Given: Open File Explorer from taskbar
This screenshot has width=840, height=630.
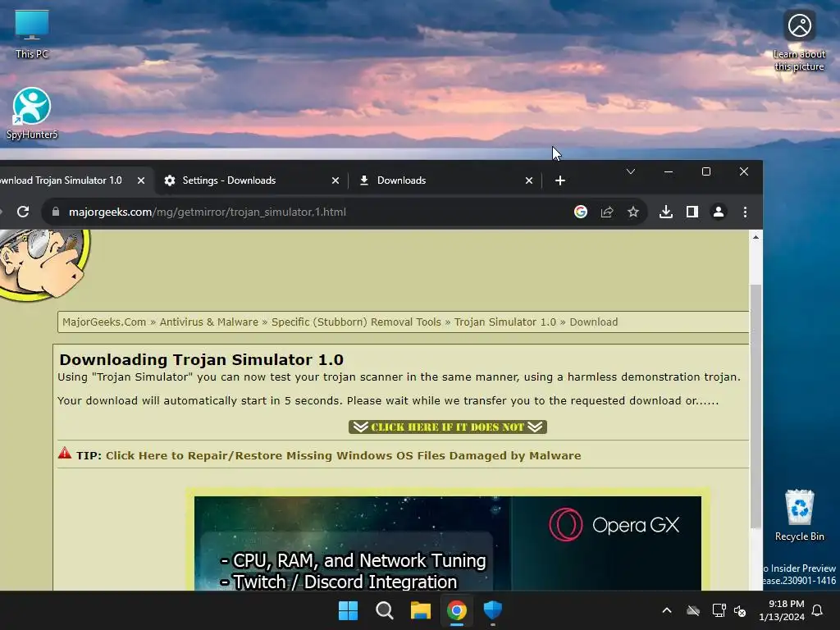Looking at the screenshot, I should 421,610.
